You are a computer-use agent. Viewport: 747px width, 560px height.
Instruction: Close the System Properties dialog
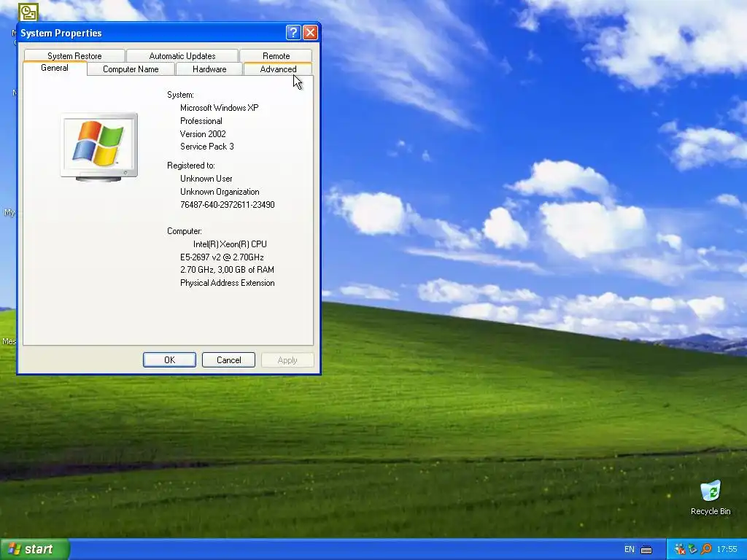click(310, 32)
